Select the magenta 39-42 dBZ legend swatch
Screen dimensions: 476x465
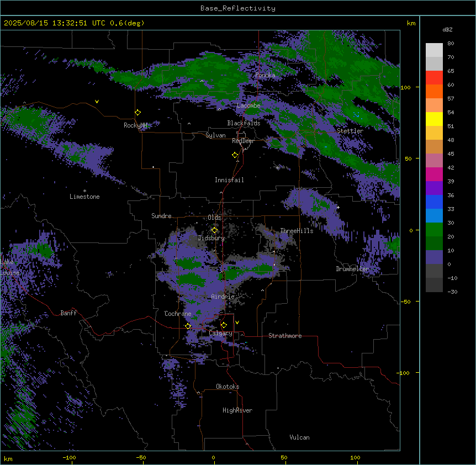[x=434, y=174]
